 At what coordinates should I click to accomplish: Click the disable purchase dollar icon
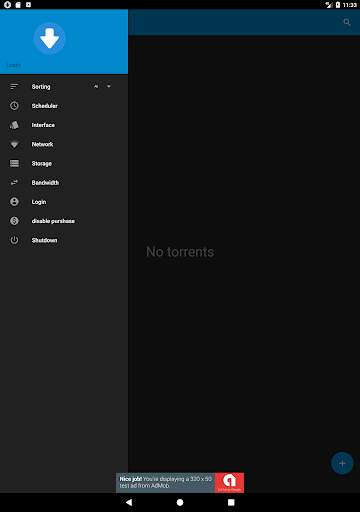coord(14,221)
